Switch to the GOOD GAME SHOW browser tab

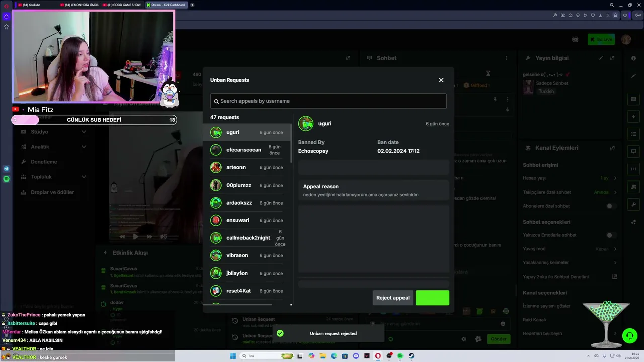[123, 5]
